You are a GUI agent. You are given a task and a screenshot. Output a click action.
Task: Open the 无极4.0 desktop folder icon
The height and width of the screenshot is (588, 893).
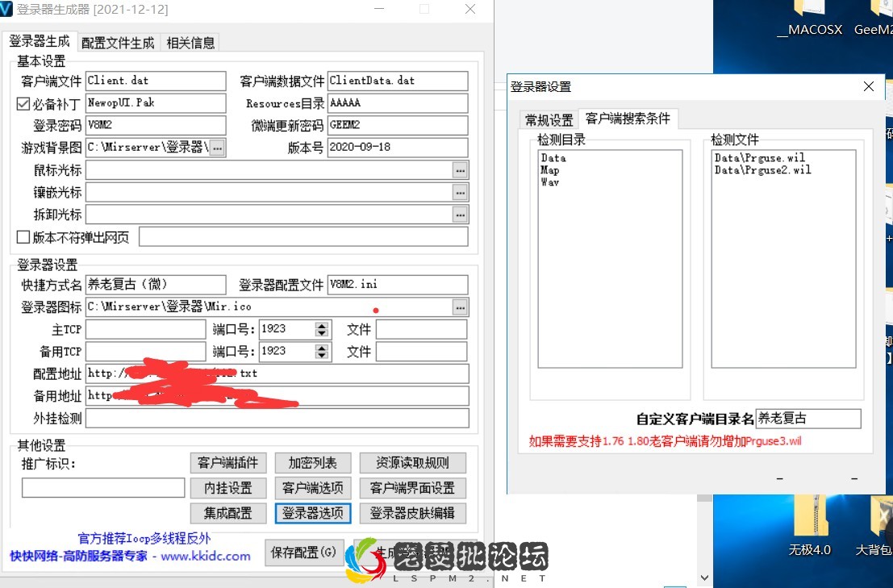pyautogui.click(x=809, y=527)
